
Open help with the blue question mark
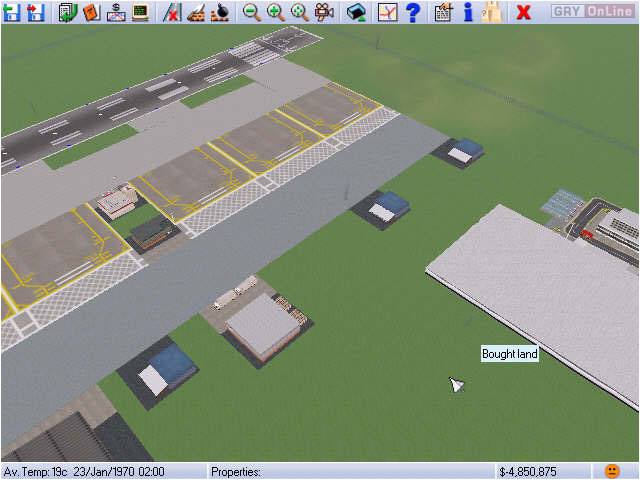pyautogui.click(x=413, y=12)
